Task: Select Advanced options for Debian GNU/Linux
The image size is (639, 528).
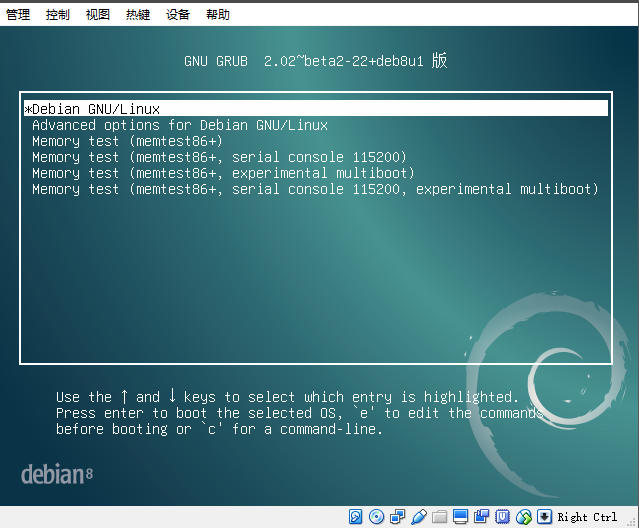Action: pos(180,125)
